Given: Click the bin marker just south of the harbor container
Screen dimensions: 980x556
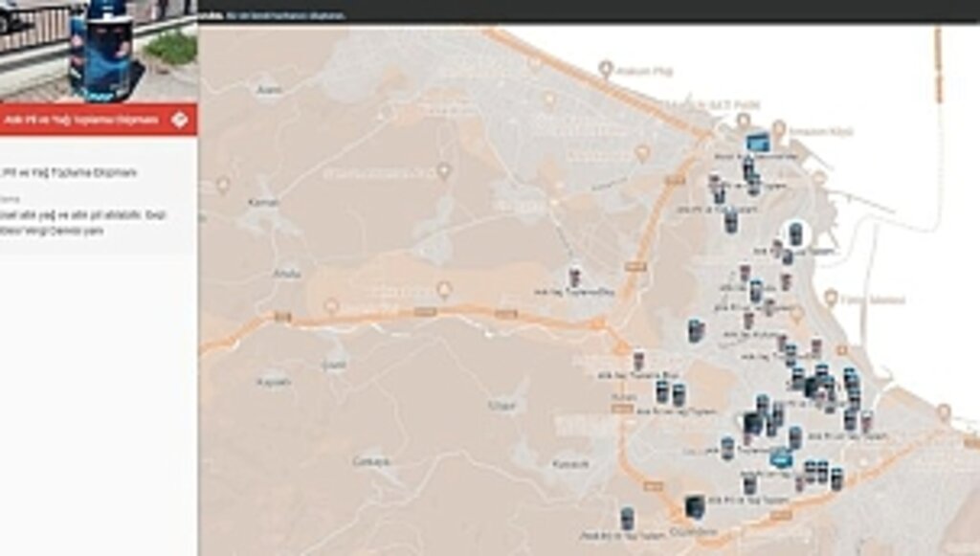Looking at the screenshot, I should (x=749, y=170).
